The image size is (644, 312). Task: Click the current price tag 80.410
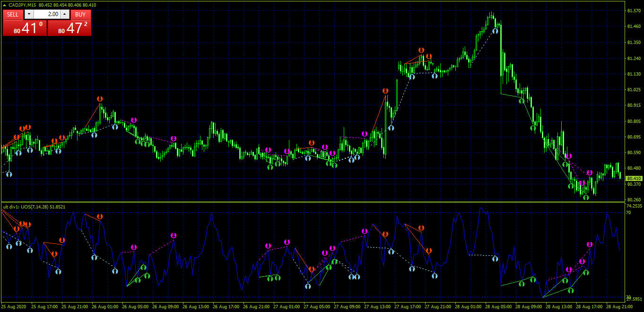tap(633, 178)
